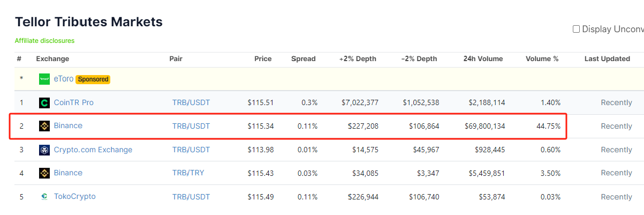Image resolution: width=644 pixels, height=215 pixels.
Task: Select the $227,208 depth value
Action: click(363, 126)
